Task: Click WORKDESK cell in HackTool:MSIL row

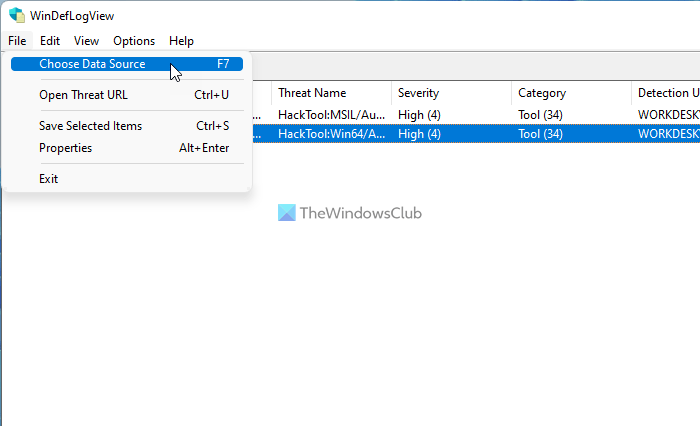Action: point(668,115)
